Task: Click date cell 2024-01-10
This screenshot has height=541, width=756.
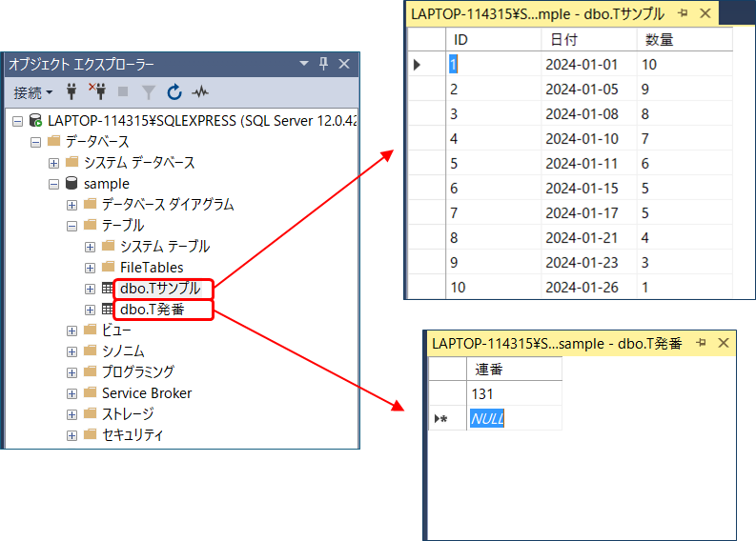Action: tap(589, 139)
